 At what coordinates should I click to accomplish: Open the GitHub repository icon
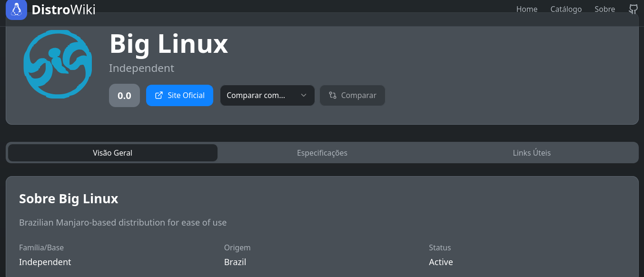click(633, 9)
